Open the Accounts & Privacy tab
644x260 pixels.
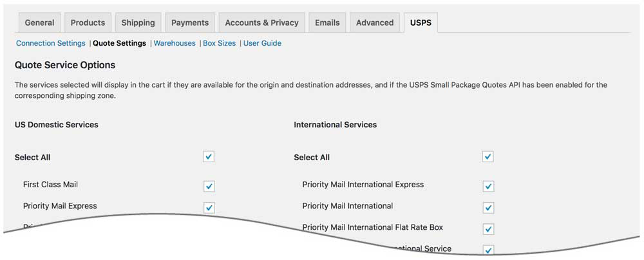coord(261,23)
